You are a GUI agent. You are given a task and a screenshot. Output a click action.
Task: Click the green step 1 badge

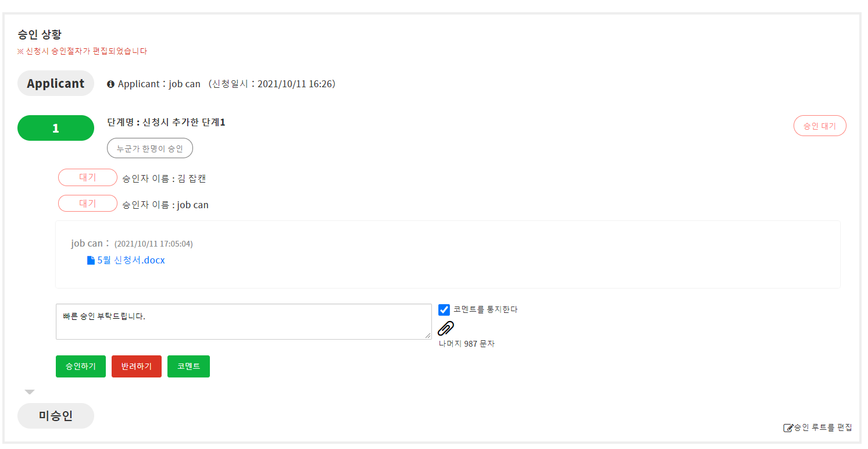click(x=56, y=128)
